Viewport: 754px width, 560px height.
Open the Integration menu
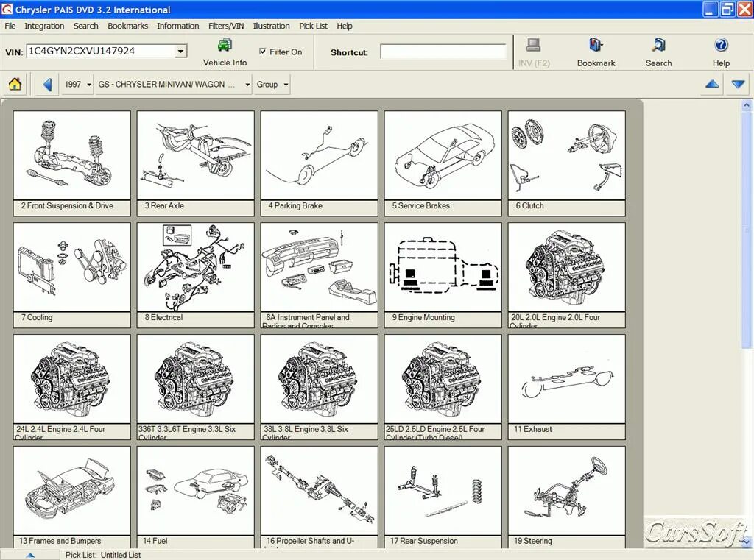(x=44, y=26)
